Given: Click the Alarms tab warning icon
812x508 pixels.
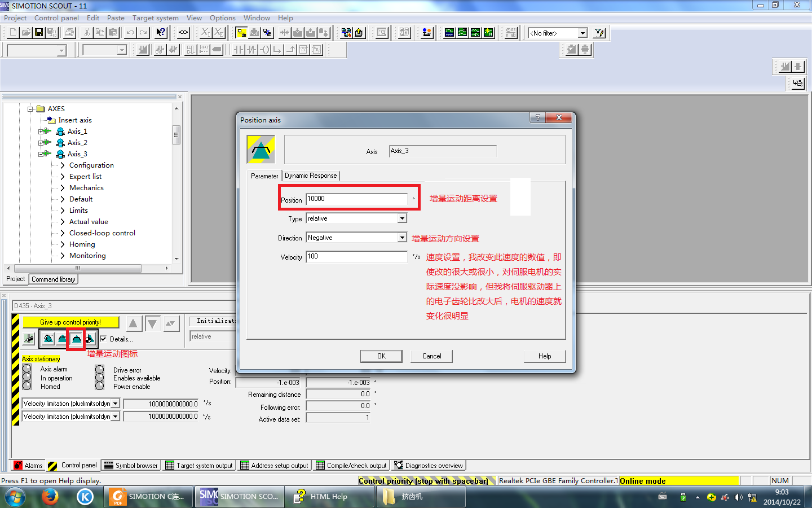Looking at the screenshot, I should click(x=18, y=466).
